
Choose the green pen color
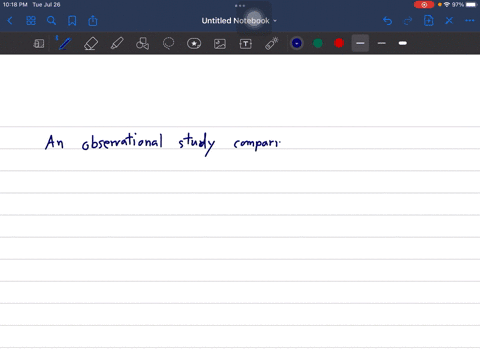(318, 43)
